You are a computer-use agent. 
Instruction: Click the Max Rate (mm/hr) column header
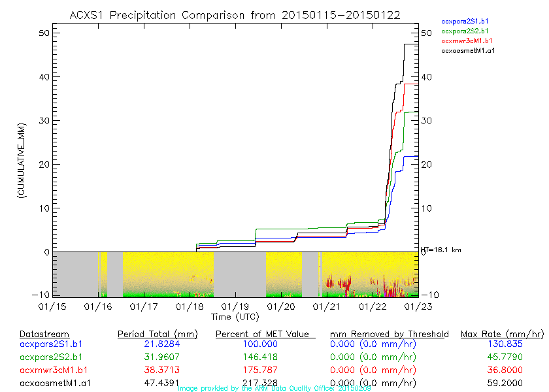pos(502,335)
